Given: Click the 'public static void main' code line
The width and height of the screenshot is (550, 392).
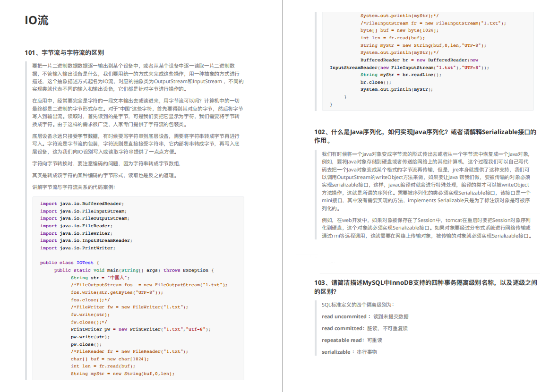Looking at the screenshot, I should [134, 270].
